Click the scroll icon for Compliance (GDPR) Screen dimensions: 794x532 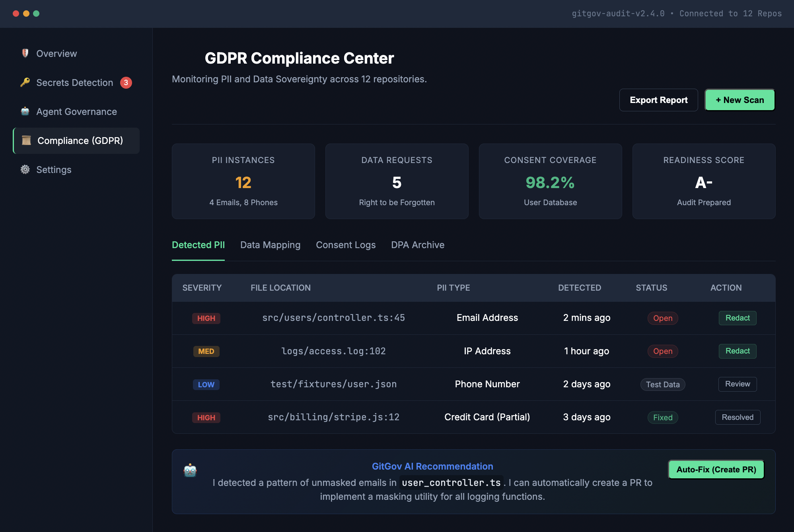click(26, 140)
